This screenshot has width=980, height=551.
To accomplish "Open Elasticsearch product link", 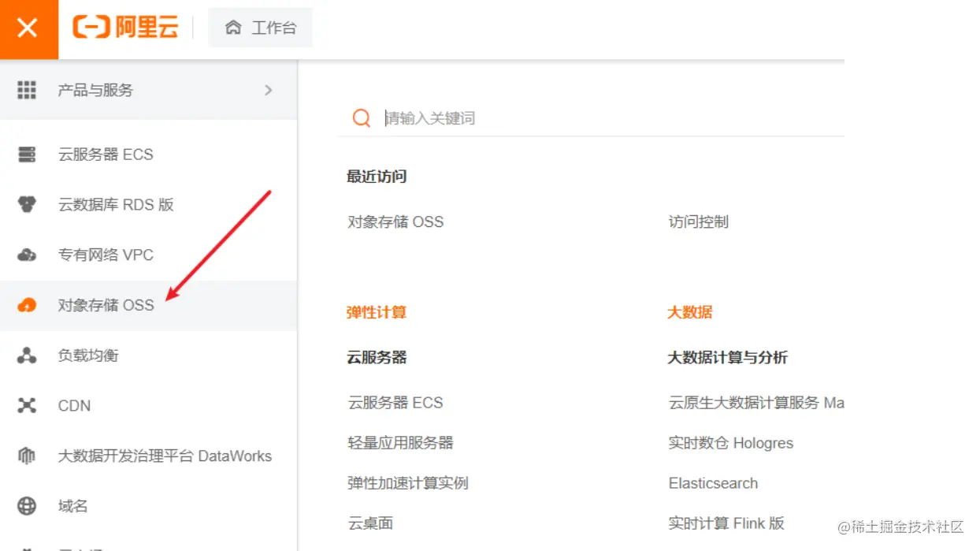I will tap(714, 483).
